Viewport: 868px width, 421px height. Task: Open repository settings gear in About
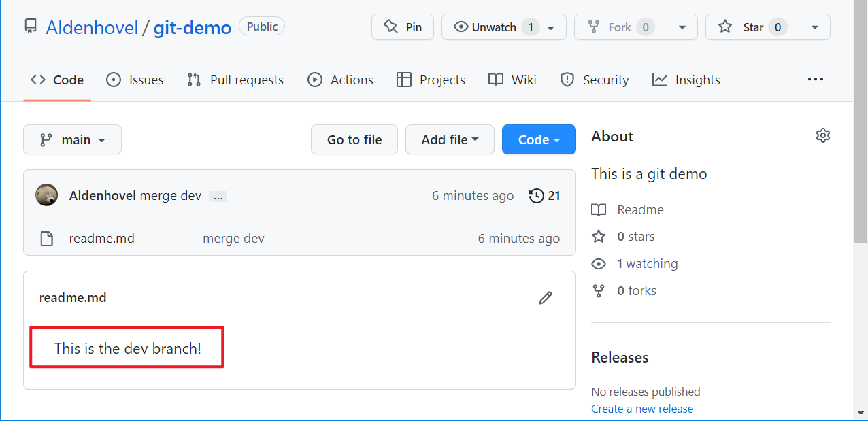click(x=823, y=135)
